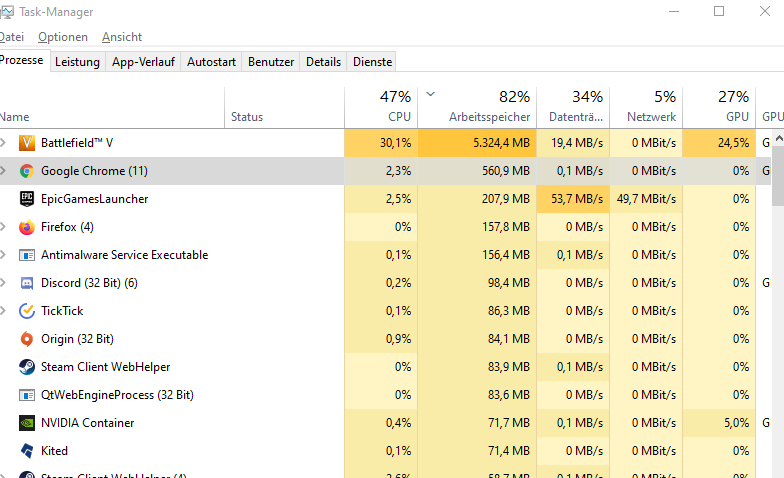Expand the Discord (32 Bit) group
Image resolution: width=784 pixels, height=478 pixels.
(x=3, y=282)
